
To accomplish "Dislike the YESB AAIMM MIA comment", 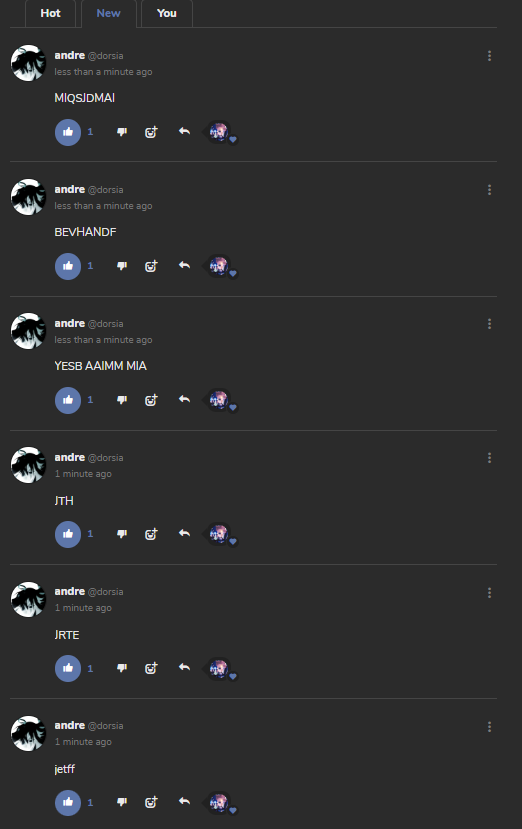I will pos(122,400).
